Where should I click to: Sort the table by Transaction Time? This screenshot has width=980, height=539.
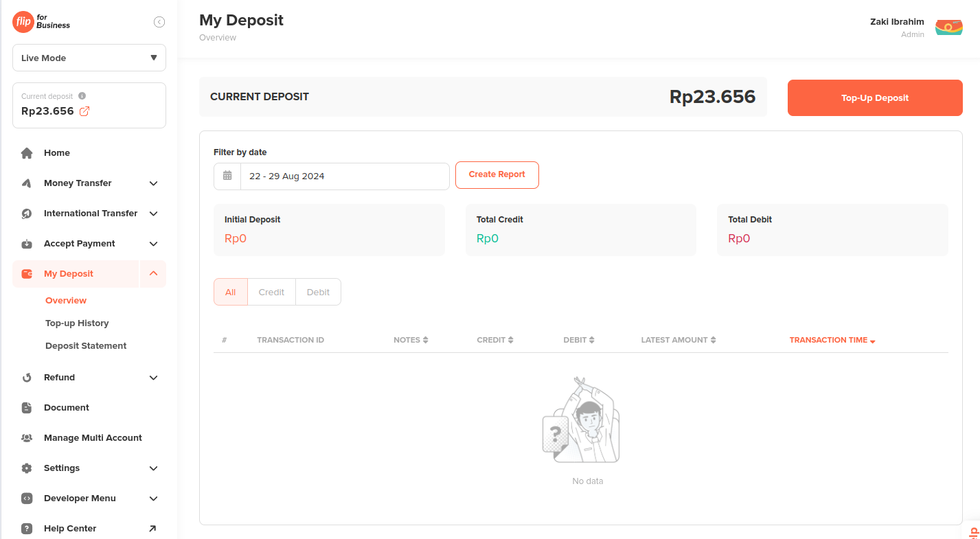(x=828, y=339)
